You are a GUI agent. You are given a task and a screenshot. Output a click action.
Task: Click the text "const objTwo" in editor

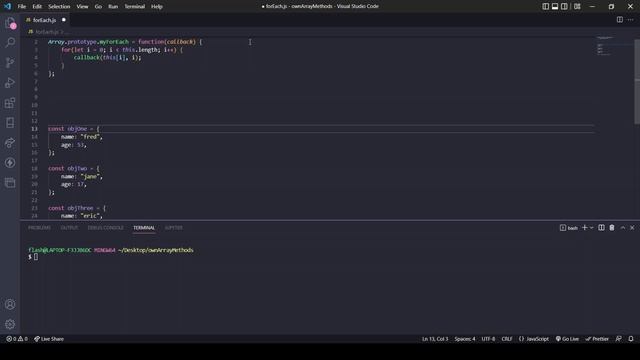(68, 169)
